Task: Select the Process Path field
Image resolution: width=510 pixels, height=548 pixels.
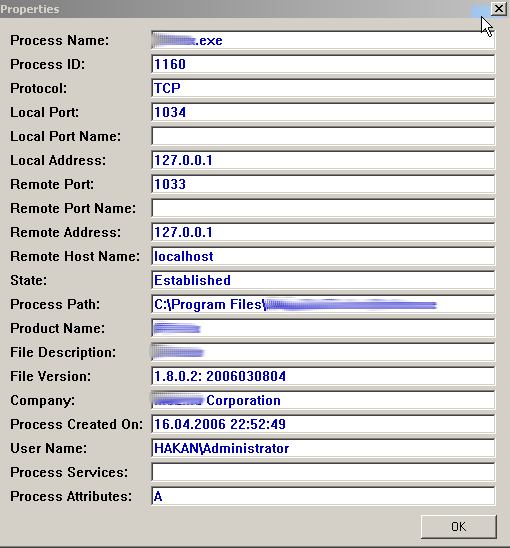Action: tap(323, 304)
